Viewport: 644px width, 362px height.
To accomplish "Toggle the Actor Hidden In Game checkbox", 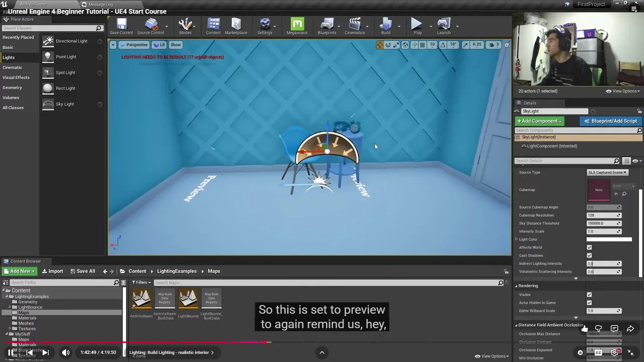I will point(589,303).
